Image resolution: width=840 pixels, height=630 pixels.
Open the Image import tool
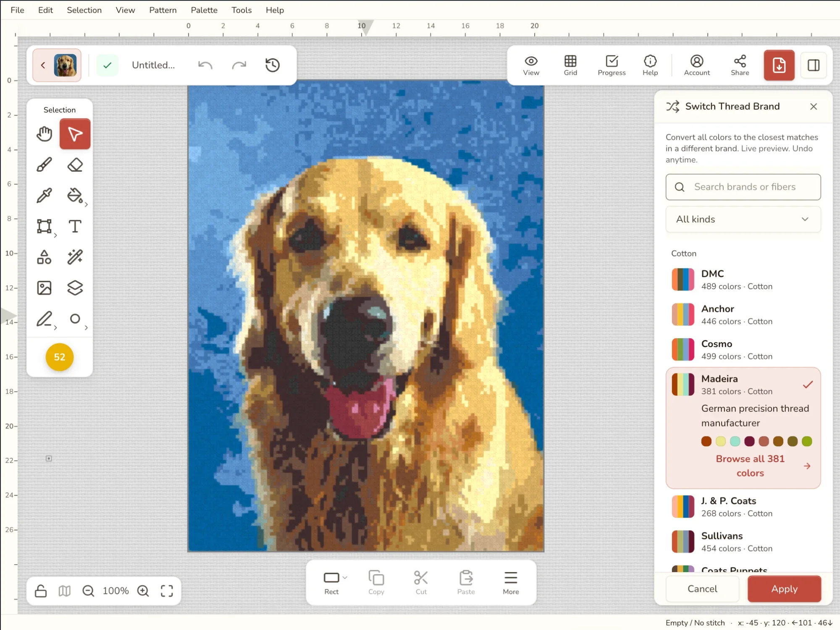(x=44, y=288)
